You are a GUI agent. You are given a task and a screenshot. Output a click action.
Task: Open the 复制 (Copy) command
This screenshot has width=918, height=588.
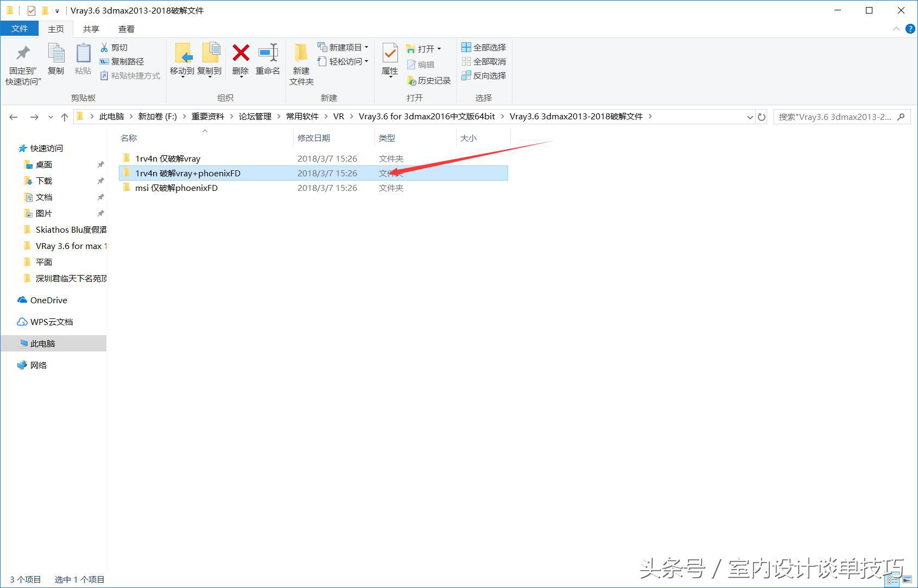(55, 60)
